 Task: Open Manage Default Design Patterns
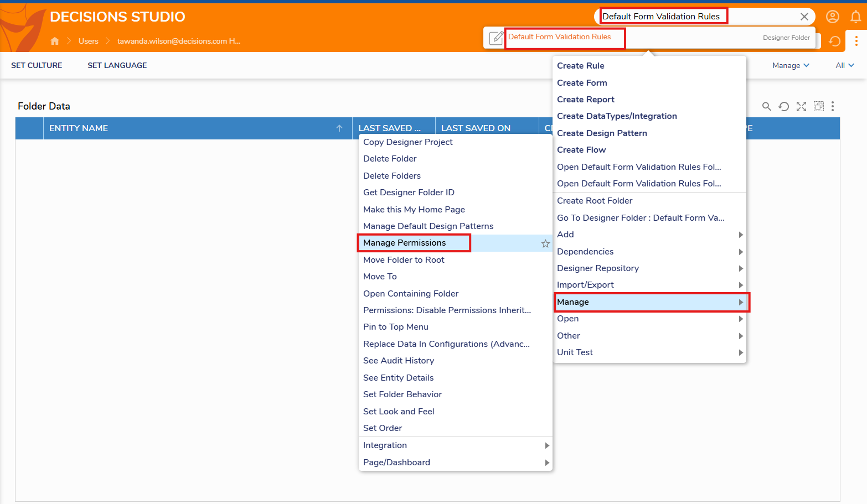[x=428, y=226]
